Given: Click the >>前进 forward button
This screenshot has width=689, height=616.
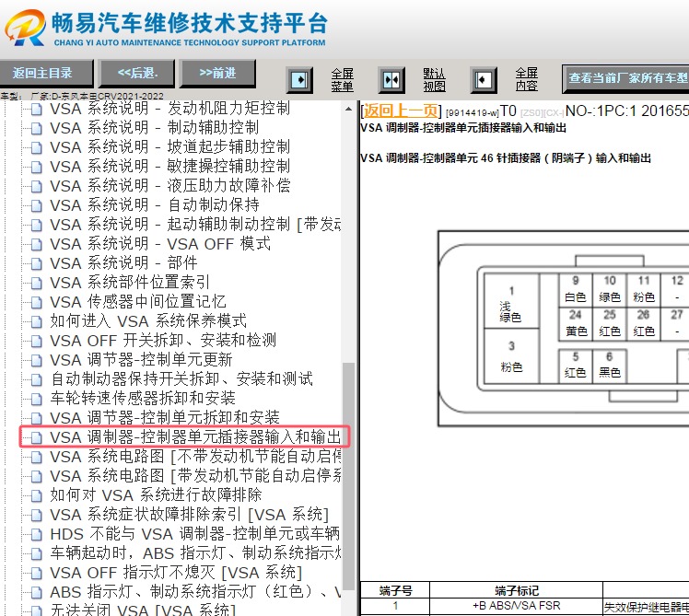Looking at the screenshot, I should coord(218,74).
